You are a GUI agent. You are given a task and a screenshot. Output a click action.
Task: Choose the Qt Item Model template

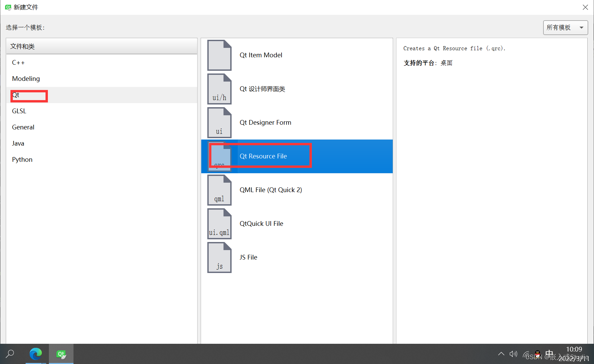coord(297,55)
